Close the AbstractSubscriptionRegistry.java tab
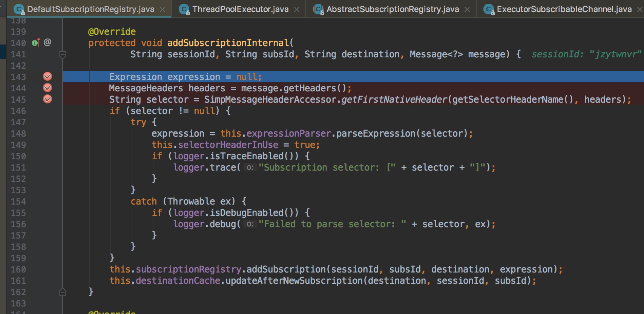Viewport: 644px width, 314px height. (x=467, y=9)
